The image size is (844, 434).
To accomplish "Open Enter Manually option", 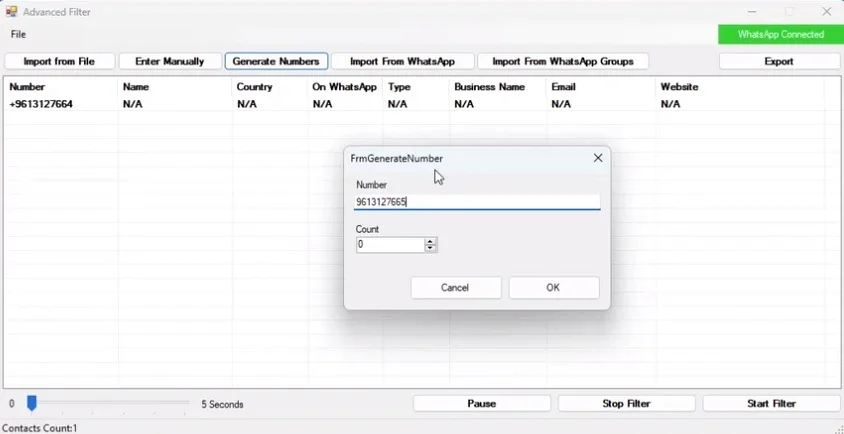I will pos(170,61).
